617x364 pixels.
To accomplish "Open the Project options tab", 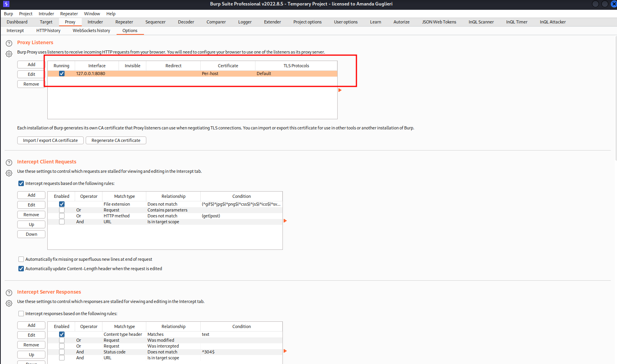I will coord(308,22).
